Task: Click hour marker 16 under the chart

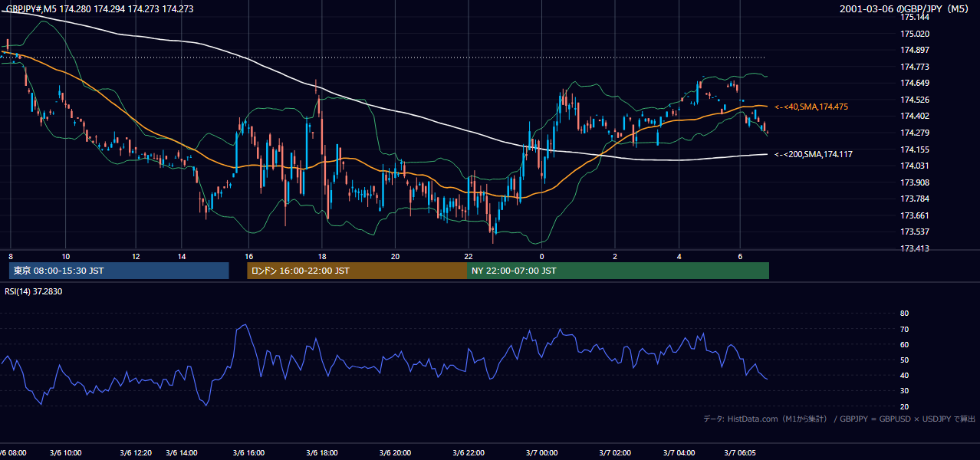Action: tap(249, 255)
